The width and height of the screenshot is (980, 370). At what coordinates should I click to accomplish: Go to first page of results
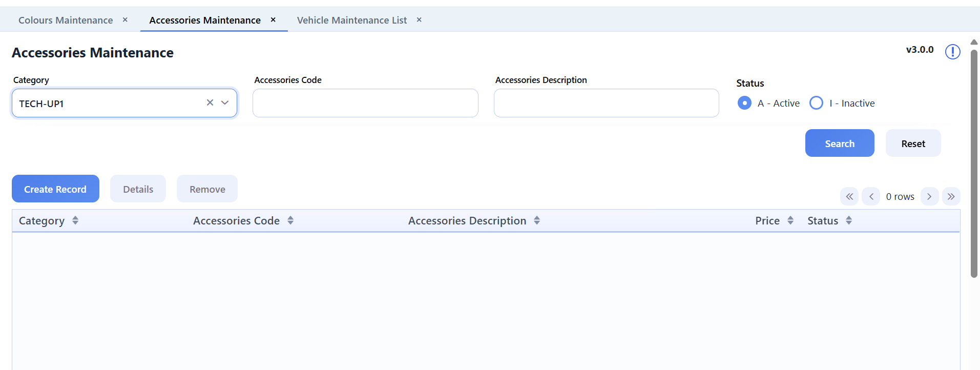pyautogui.click(x=849, y=196)
